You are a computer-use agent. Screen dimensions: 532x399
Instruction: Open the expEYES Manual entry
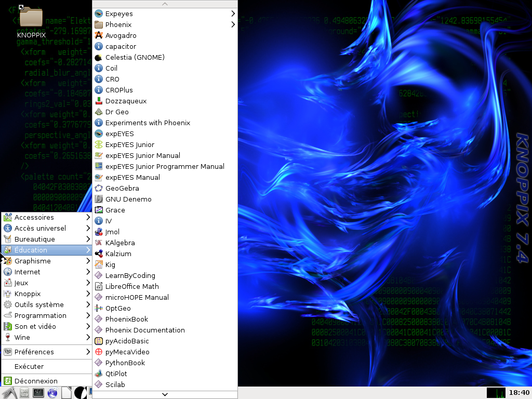coord(165,178)
